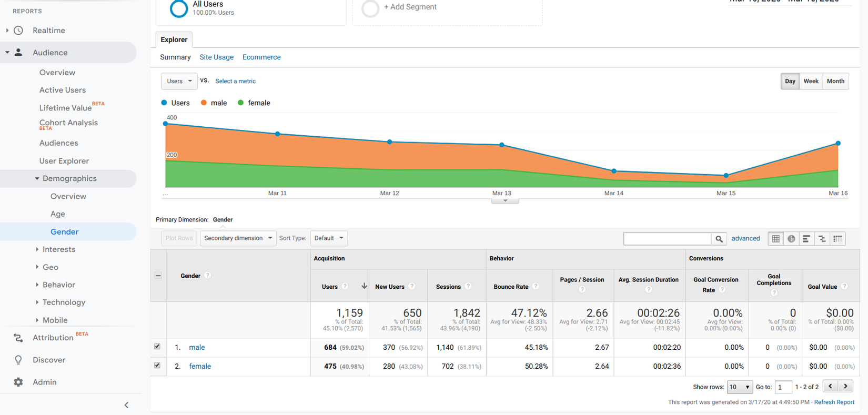Switch chart to Week view
The height and width of the screenshot is (415, 868).
(811, 81)
